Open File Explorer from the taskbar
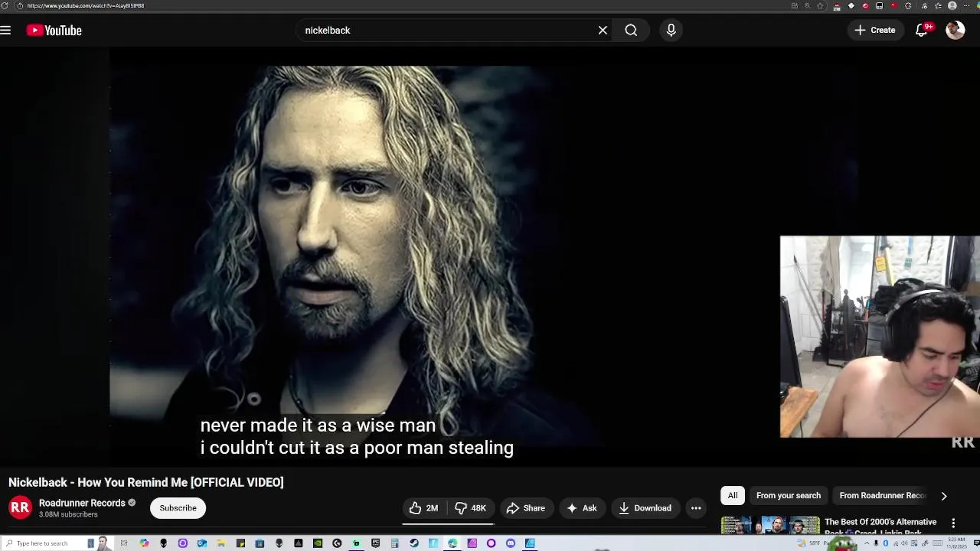This screenshot has height=551, width=980. pyautogui.click(x=221, y=543)
